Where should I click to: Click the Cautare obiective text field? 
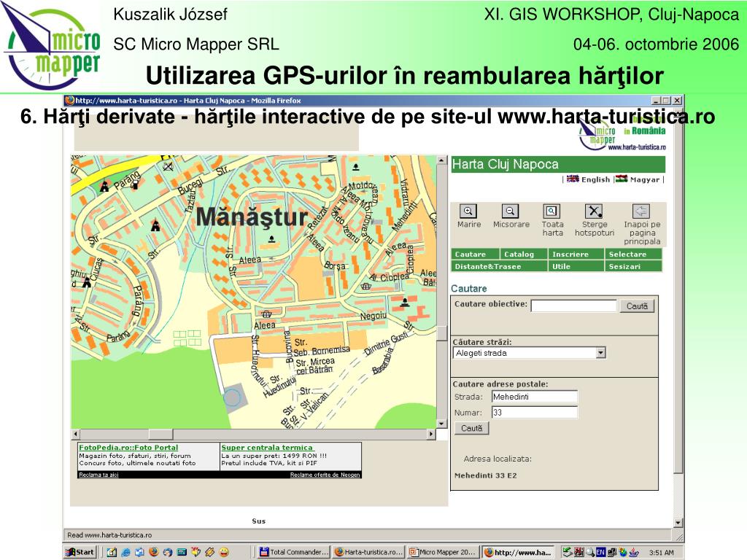573,306
